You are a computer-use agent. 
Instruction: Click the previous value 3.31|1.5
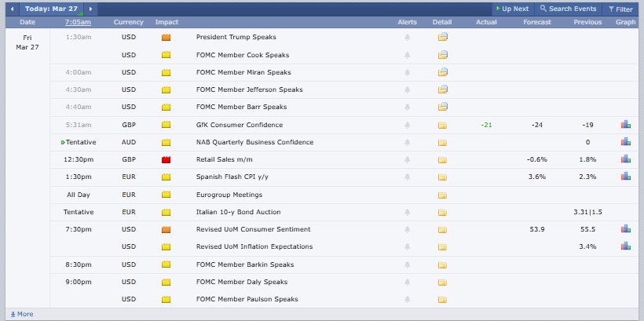(x=587, y=212)
